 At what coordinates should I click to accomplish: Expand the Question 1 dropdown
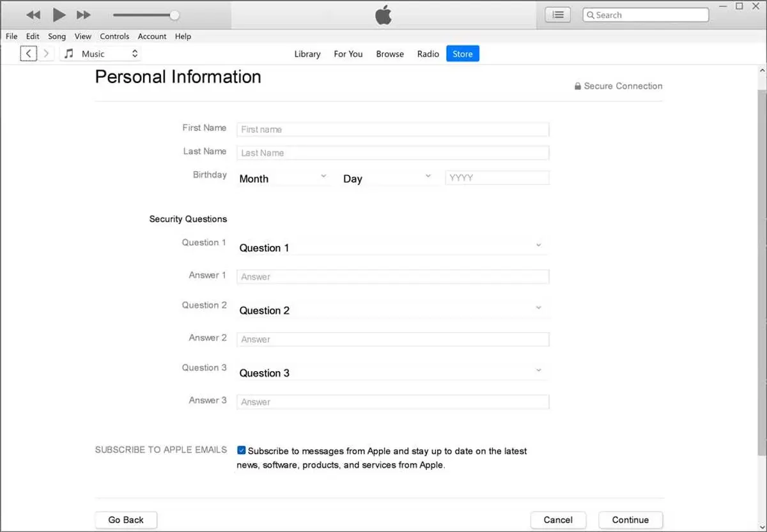point(392,247)
